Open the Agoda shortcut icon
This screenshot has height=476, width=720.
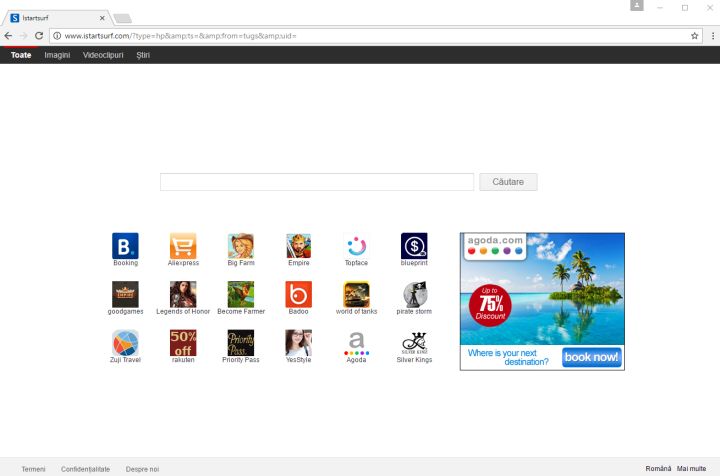pyautogui.click(x=356, y=343)
